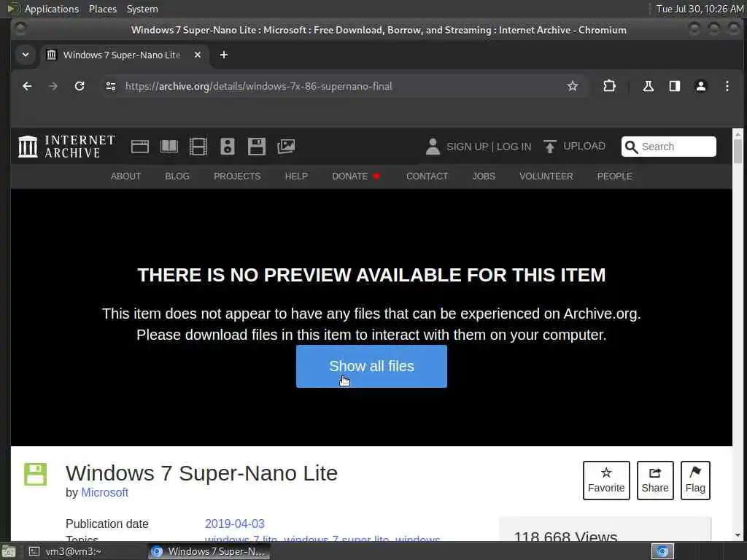Click the upload arrow icon

pyautogui.click(x=550, y=147)
